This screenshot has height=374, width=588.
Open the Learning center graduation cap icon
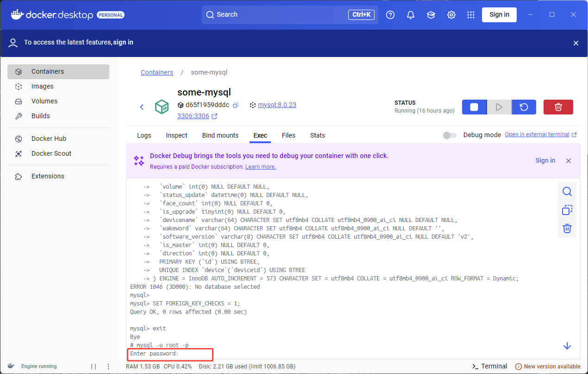[431, 15]
